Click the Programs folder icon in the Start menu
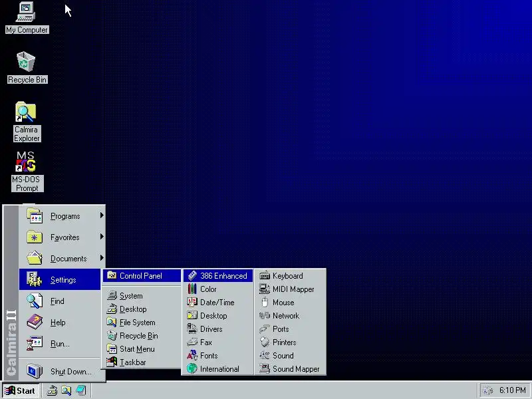532x399 pixels. coord(35,216)
